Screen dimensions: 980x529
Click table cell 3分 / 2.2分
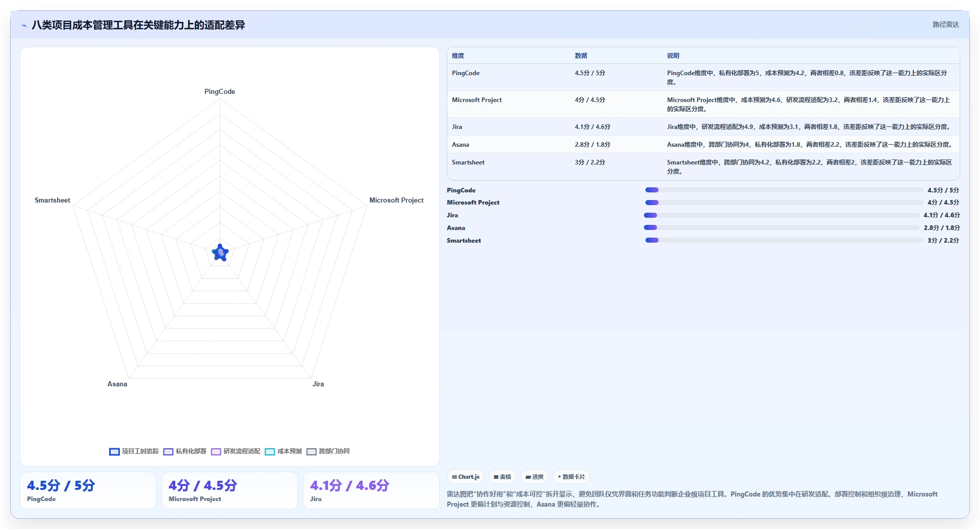pyautogui.click(x=590, y=162)
